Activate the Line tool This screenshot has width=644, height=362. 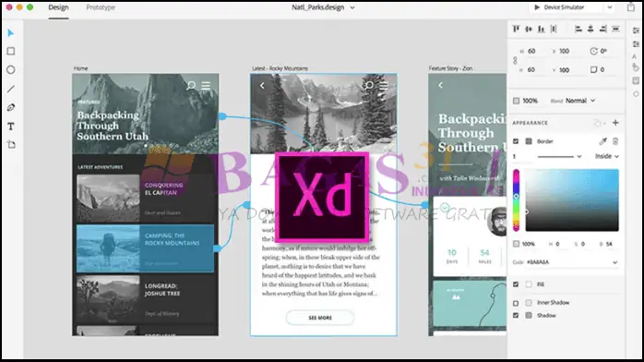pos(11,89)
